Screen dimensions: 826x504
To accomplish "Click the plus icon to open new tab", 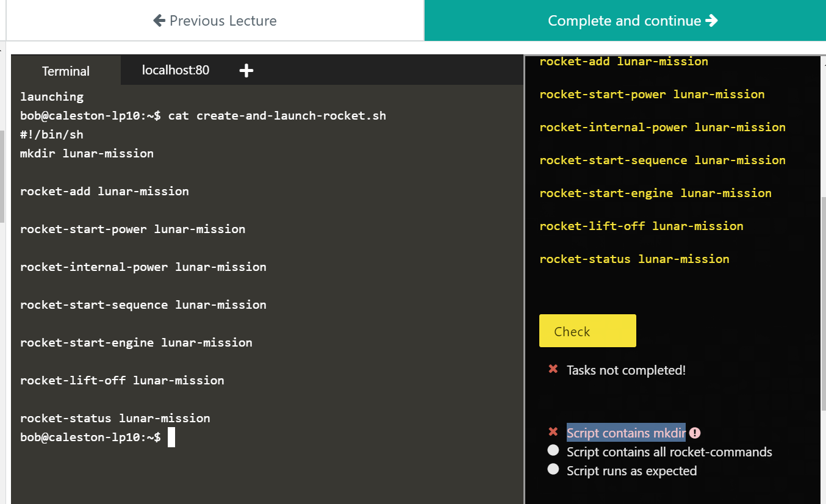I will (x=246, y=71).
